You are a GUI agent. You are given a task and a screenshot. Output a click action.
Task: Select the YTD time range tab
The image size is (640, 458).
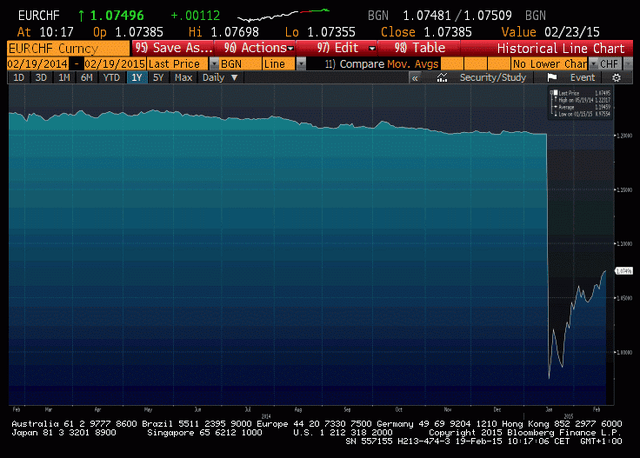111,78
